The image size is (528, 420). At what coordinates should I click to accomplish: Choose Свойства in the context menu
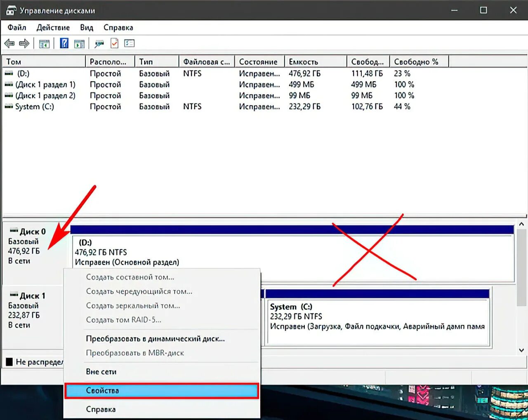pyautogui.click(x=162, y=391)
